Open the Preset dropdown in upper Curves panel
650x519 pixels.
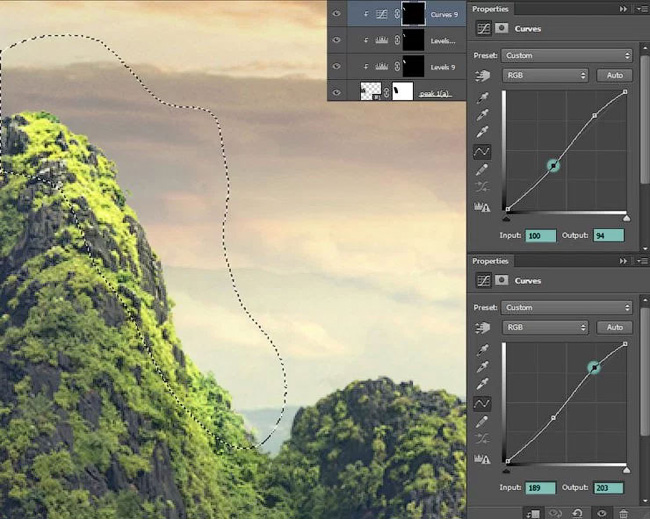(567, 56)
